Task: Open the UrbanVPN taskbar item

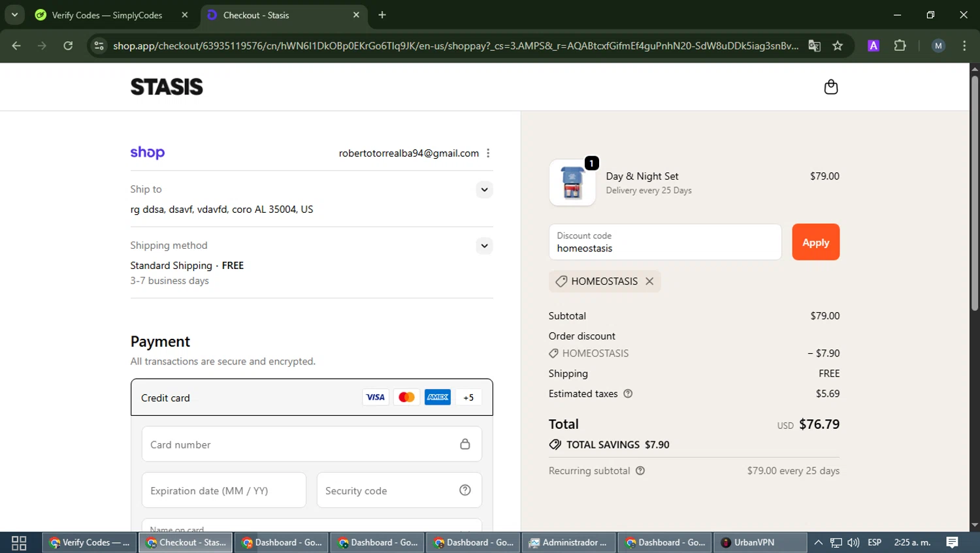Action: [x=759, y=543]
